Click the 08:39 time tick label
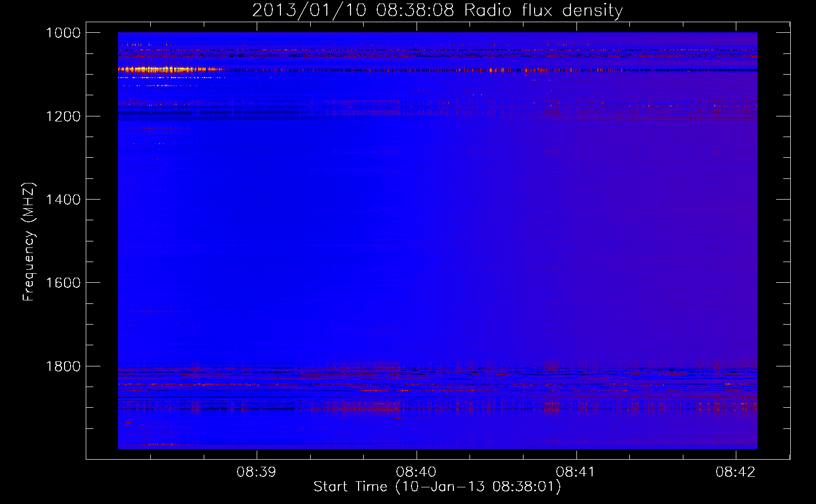The image size is (816, 504). (256, 472)
